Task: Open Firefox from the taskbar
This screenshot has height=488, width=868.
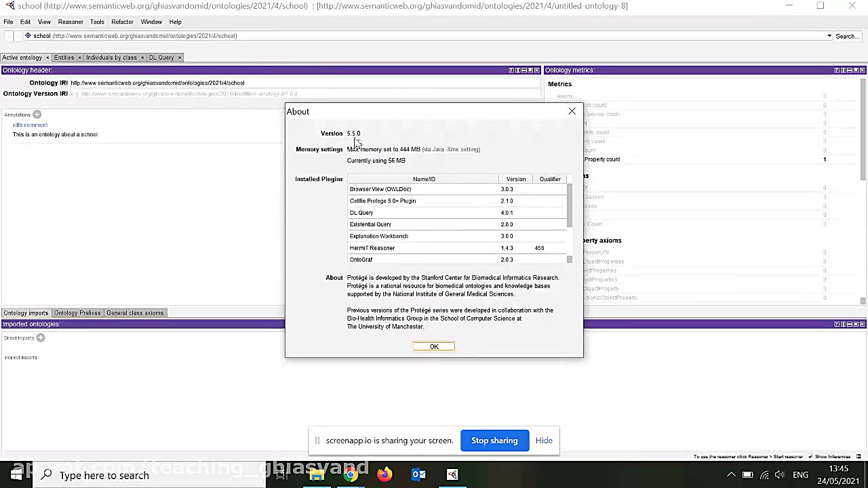Action: pyautogui.click(x=384, y=474)
